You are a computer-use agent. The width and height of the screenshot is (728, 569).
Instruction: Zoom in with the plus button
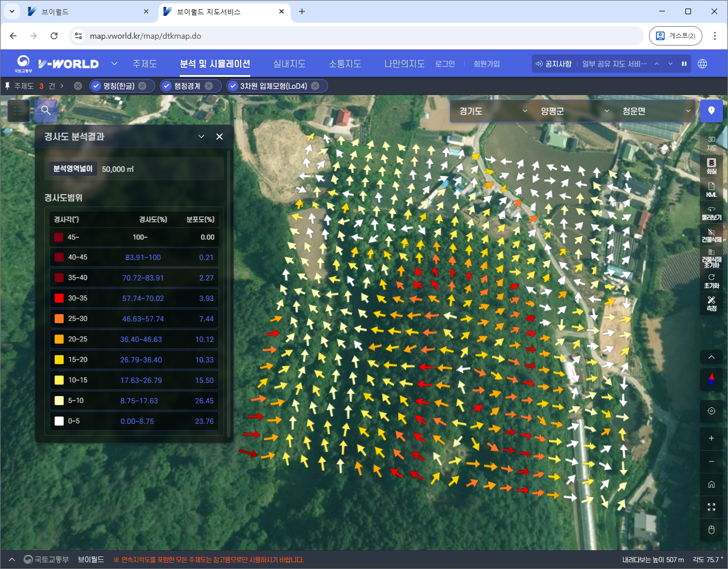tap(711, 438)
